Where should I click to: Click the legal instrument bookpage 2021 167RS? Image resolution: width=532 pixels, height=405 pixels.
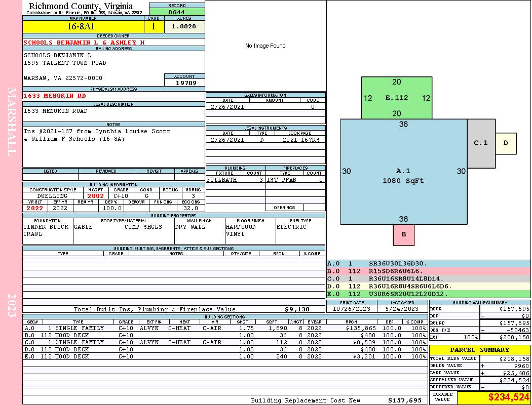coord(301,140)
